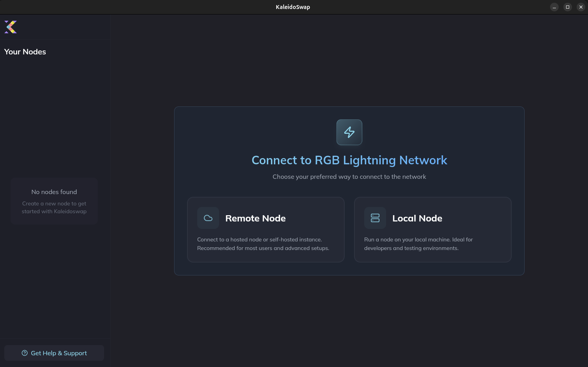Click the 'Run a node on your local machine' description

point(419,244)
